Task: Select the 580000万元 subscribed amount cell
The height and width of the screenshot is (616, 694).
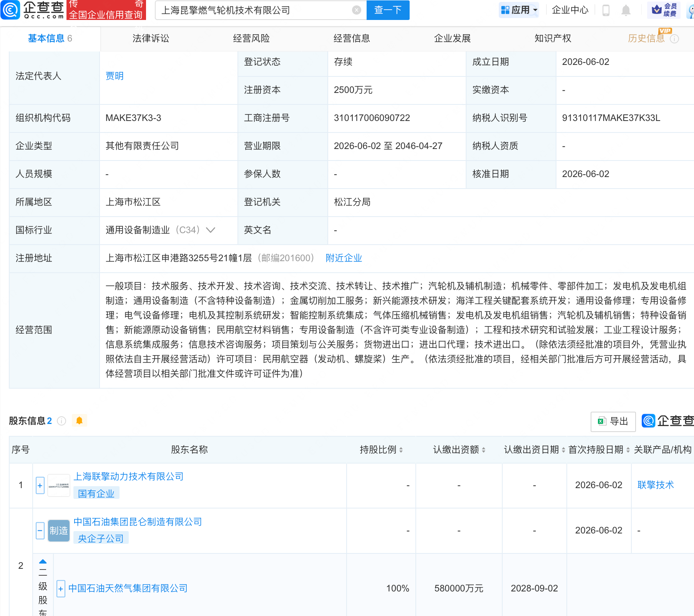Action: pos(458,588)
